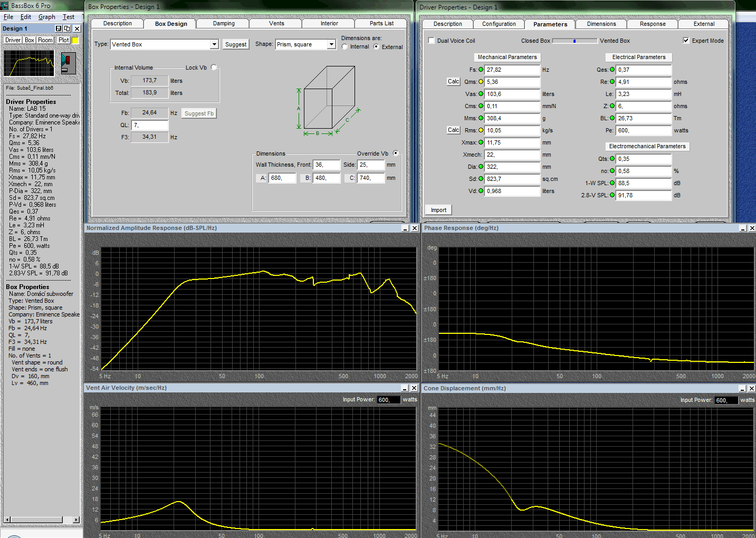Click the 'Name: Domácí subwoofer' text
Image resolution: width=756 pixels, height=538 pixels.
(x=41, y=294)
